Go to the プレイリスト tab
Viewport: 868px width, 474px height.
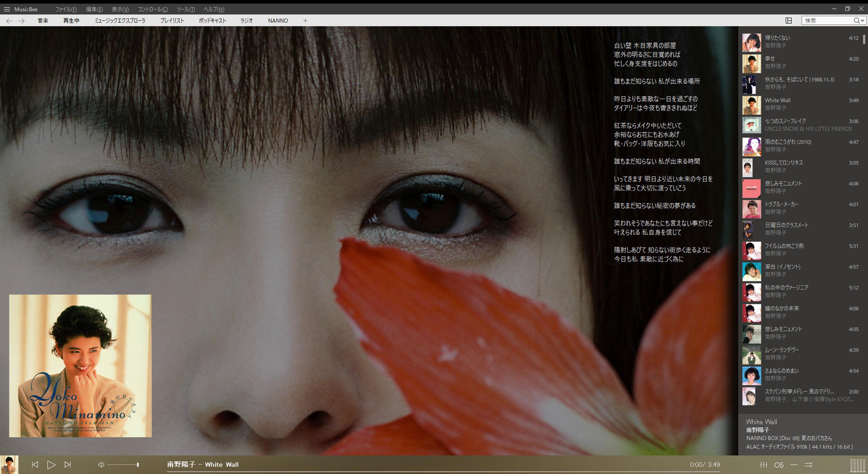coord(172,21)
